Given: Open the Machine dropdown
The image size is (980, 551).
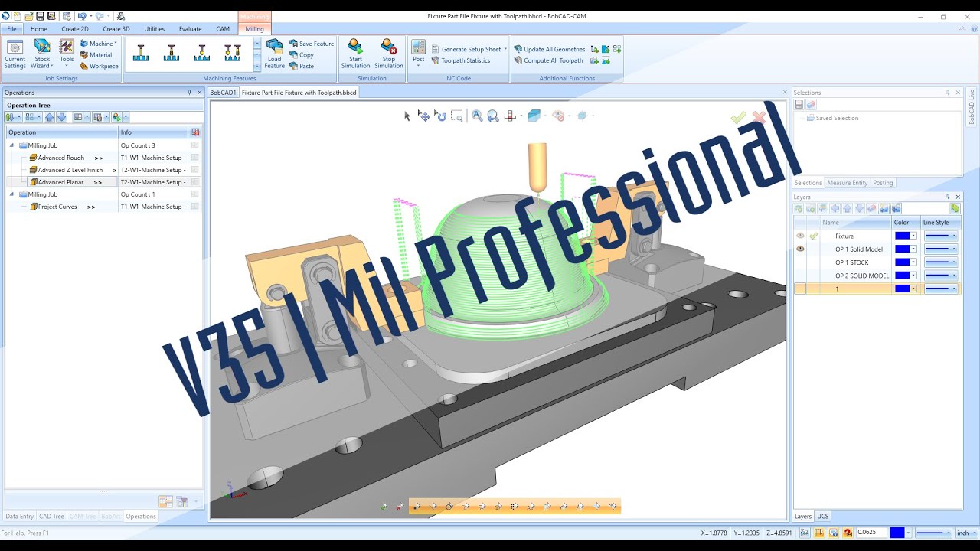Looking at the screenshot, I should pos(99,44).
